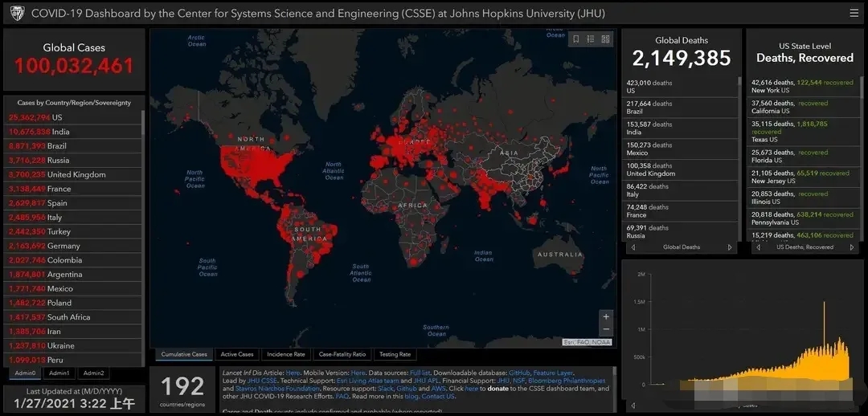The height and width of the screenshot is (416, 868).
Task: Open the NSF financial support link
Action: coord(519,381)
